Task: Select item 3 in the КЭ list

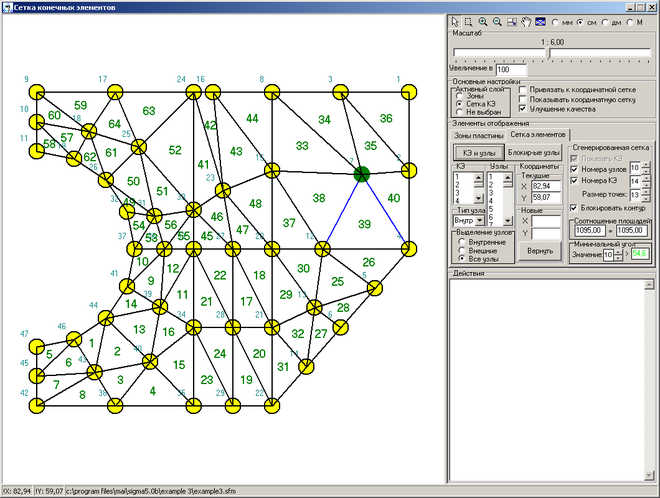Action: click(x=463, y=193)
